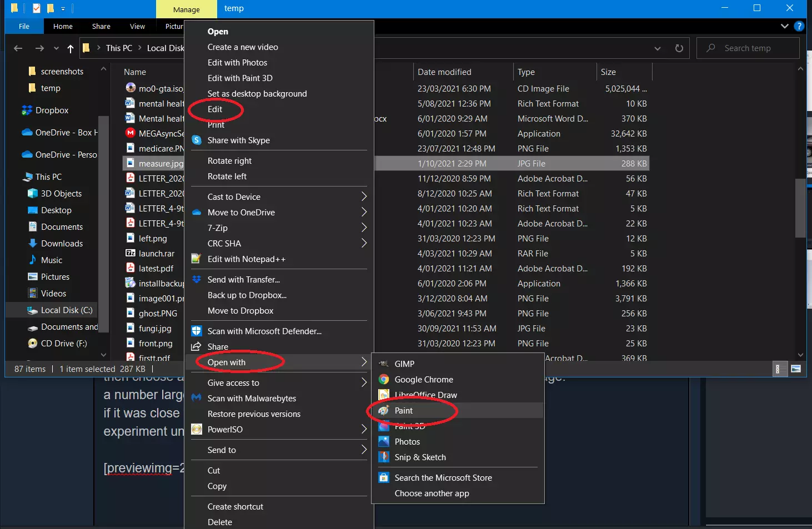Click the Back arrow in Explorer
This screenshot has width=812, height=529.
[18, 48]
